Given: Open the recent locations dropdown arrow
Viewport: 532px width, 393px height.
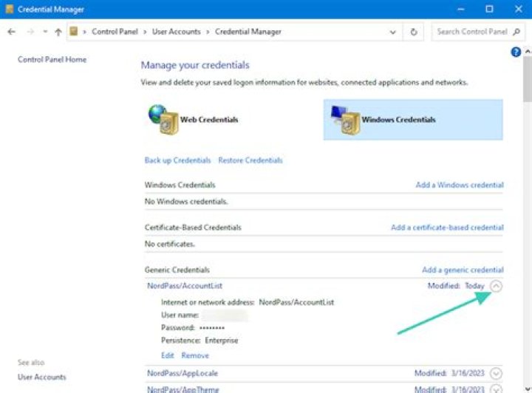Looking at the screenshot, I should [45, 32].
